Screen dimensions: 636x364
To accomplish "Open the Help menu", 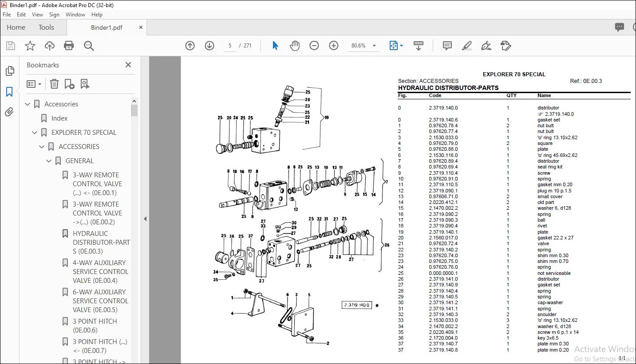I will [97, 14].
